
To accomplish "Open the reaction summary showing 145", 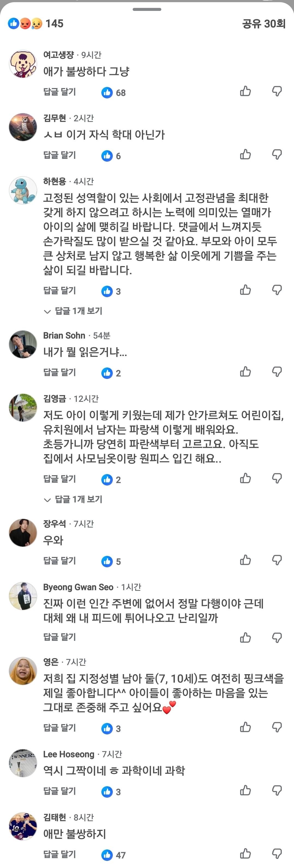I will coord(36,24).
